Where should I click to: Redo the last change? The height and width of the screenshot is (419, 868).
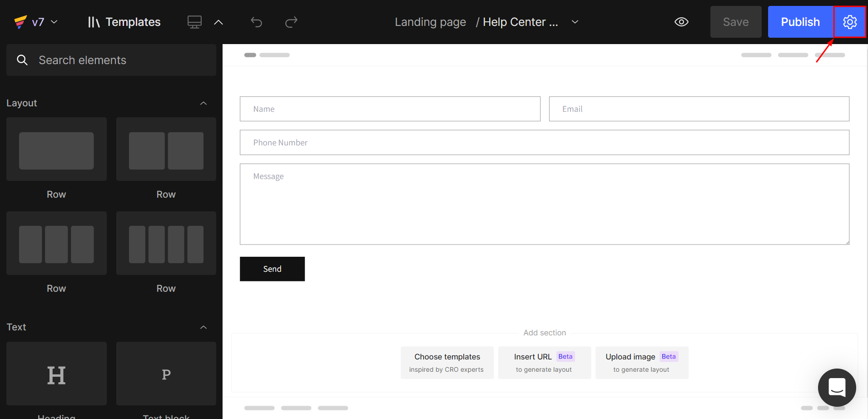[291, 22]
